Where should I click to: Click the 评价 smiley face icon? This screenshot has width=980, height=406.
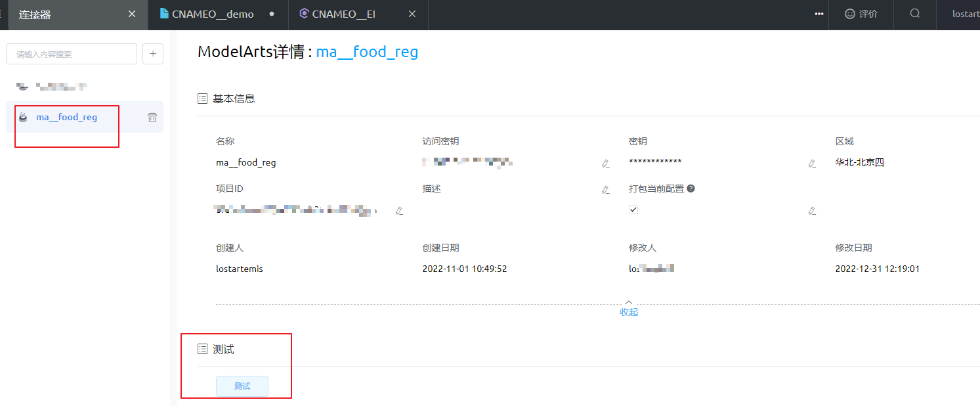pyautogui.click(x=850, y=14)
